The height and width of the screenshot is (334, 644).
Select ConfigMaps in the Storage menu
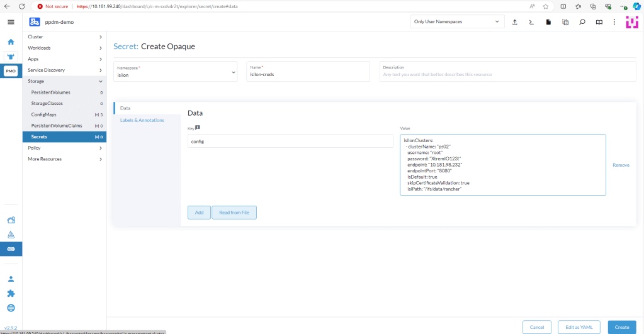click(43, 114)
